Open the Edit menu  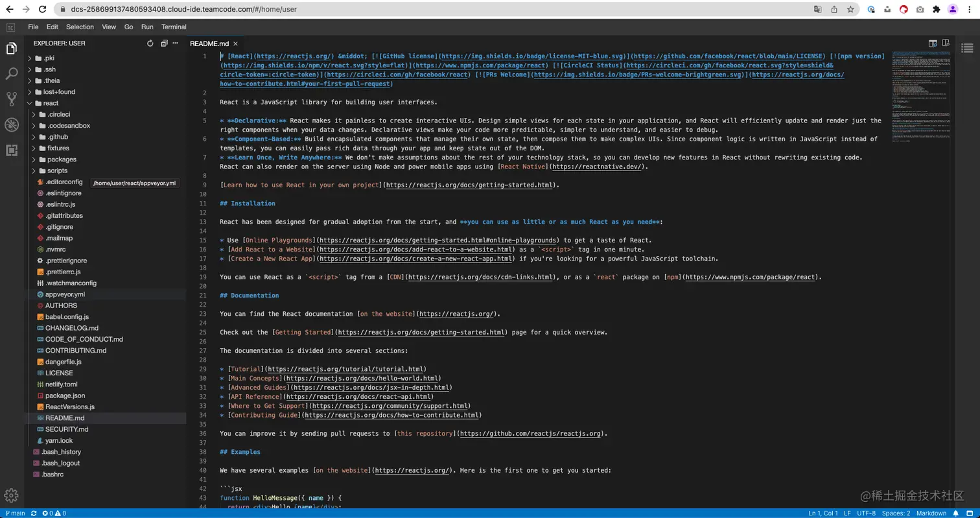[x=52, y=27]
